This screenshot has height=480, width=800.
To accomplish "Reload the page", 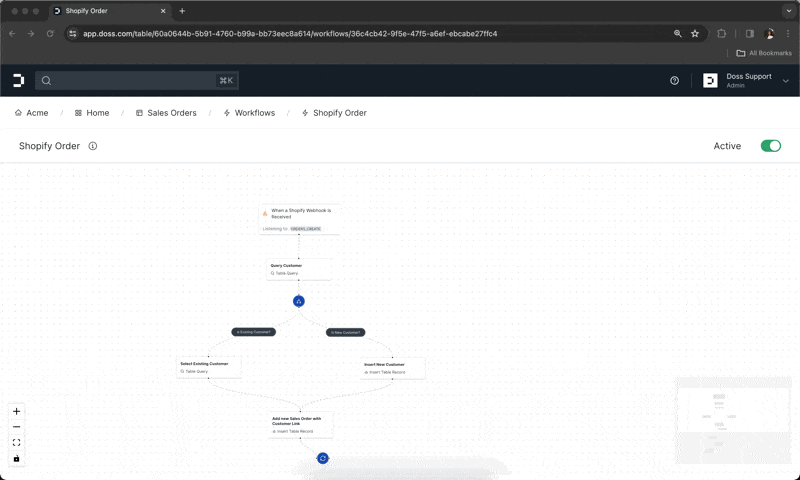I will pyautogui.click(x=50, y=34).
